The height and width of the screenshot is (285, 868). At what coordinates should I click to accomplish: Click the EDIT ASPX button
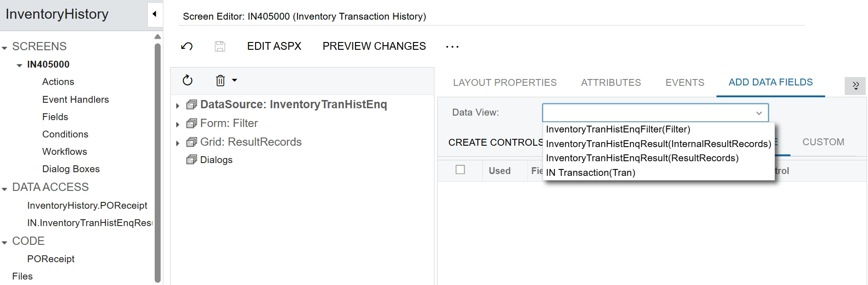click(x=274, y=46)
